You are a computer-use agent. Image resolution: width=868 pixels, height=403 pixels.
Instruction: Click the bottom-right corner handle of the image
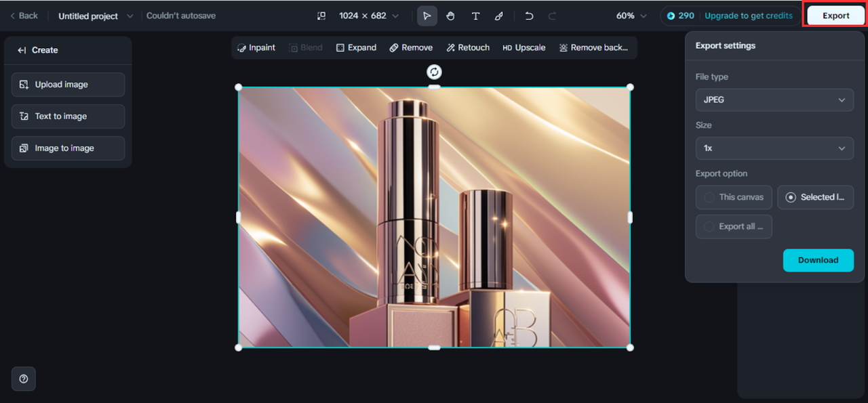coord(630,347)
